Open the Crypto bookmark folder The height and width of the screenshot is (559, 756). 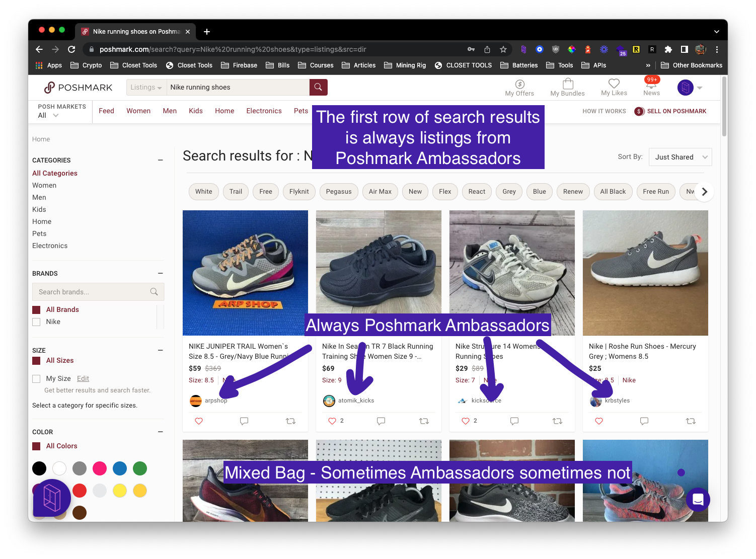coord(86,65)
